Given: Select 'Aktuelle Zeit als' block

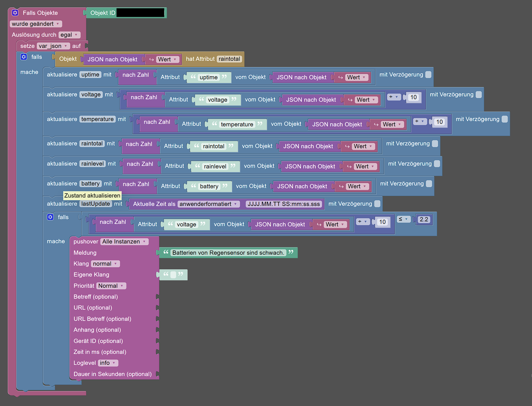Looking at the screenshot, I should [x=154, y=204].
